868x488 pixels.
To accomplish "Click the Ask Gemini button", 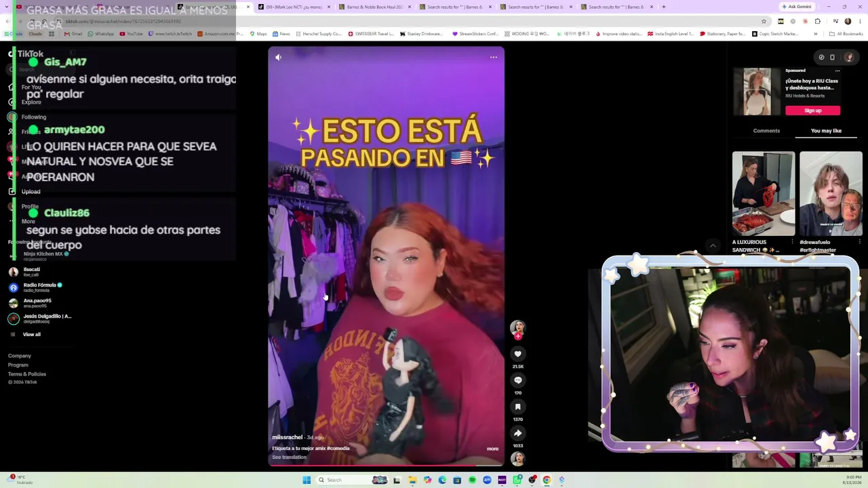I will [797, 7].
